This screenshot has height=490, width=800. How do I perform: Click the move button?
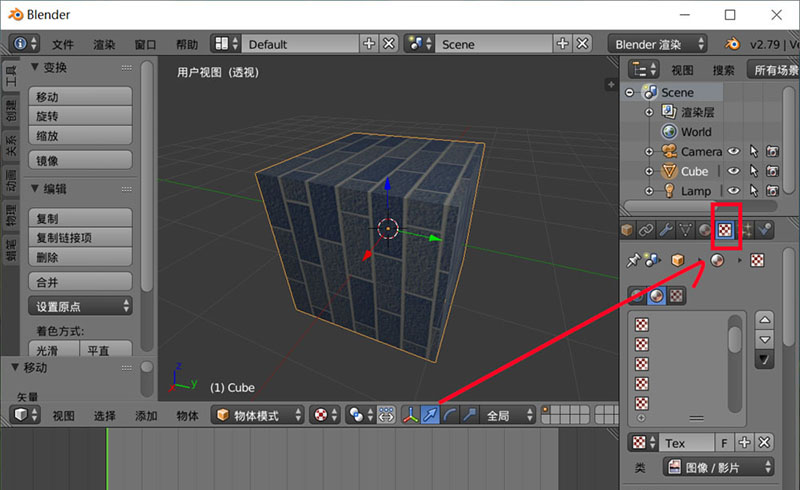pyautogui.click(x=80, y=96)
